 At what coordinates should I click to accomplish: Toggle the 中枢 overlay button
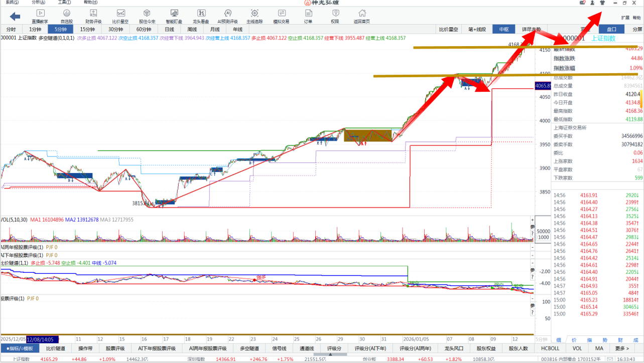(x=503, y=30)
